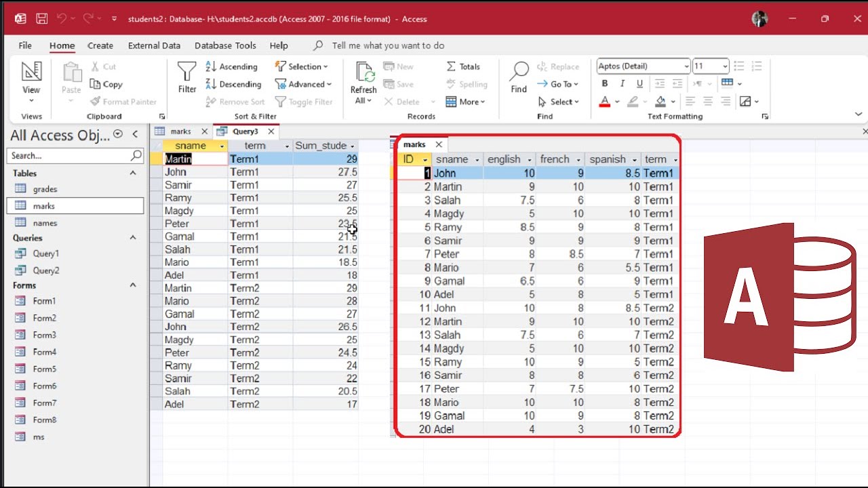868x488 pixels.
Task: Click the numbered list icon
Action: 757,66
